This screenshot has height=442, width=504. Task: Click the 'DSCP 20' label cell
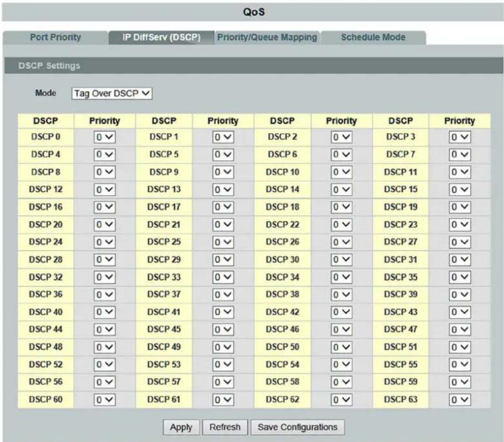click(45, 225)
